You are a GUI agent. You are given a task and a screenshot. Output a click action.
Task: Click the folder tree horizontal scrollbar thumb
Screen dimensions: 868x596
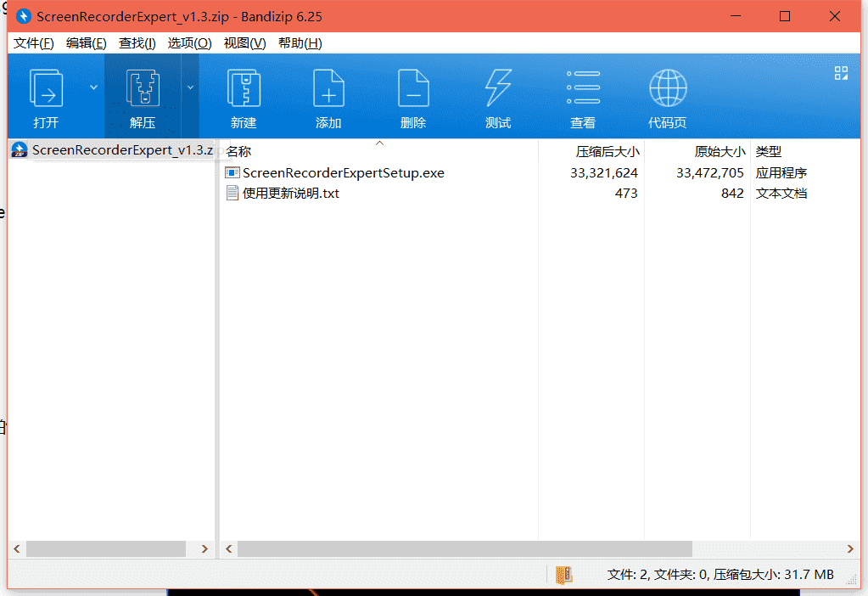pyautogui.click(x=106, y=549)
